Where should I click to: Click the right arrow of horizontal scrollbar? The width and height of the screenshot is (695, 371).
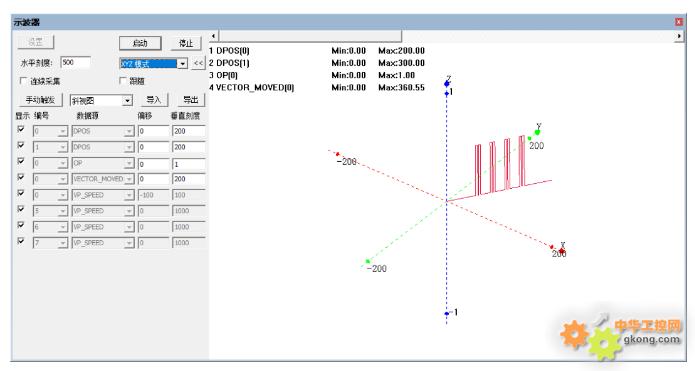(679, 36)
